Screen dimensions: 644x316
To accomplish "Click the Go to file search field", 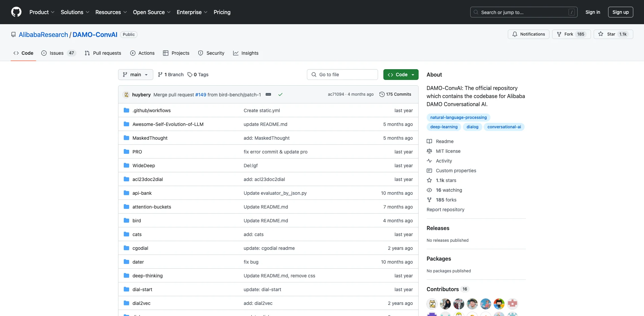I will [x=342, y=75].
